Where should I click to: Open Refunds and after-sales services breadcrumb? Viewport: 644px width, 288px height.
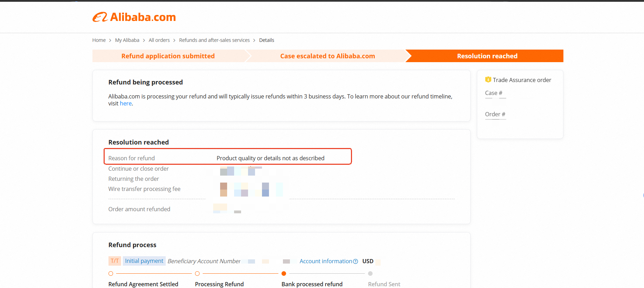click(x=214, y=40)
